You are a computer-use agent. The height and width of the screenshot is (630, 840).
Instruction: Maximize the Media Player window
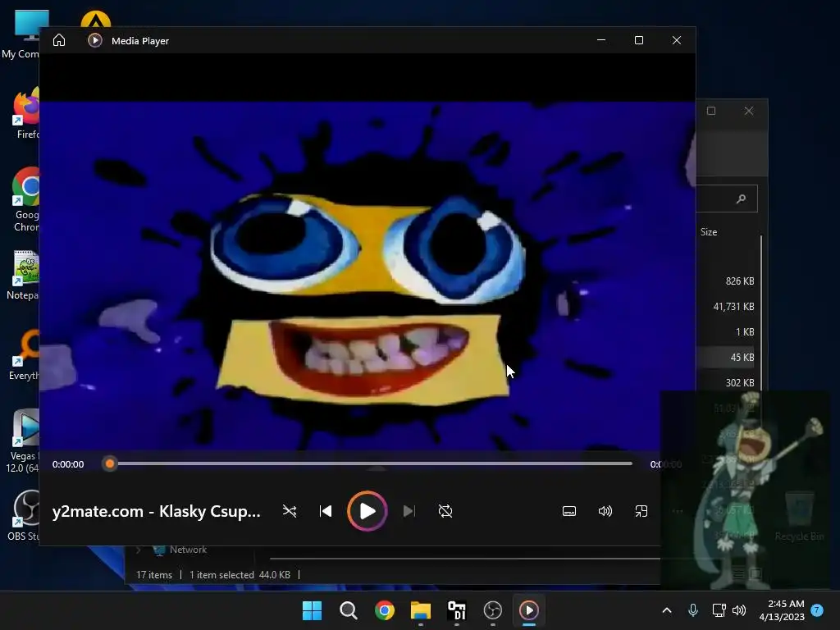(x=638, y=40)
